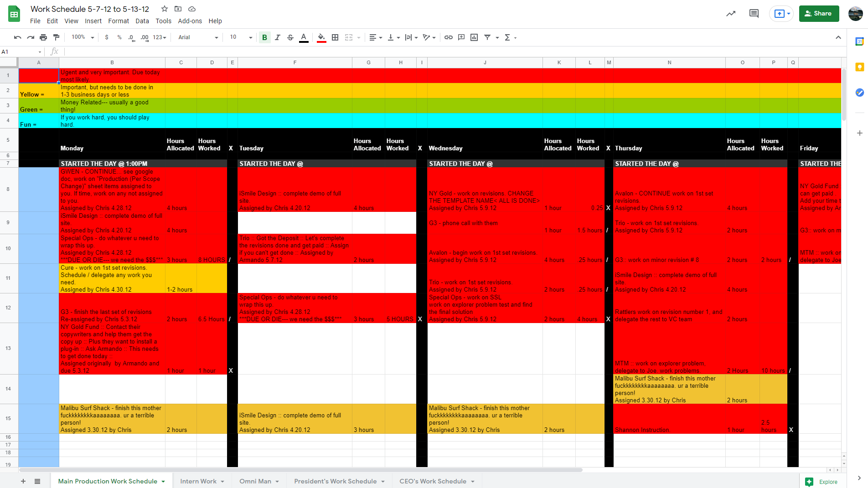Image resolution: width=868 pixels, height=488 pixels.
Task: Click the borders icon
Action: (335, 37)
